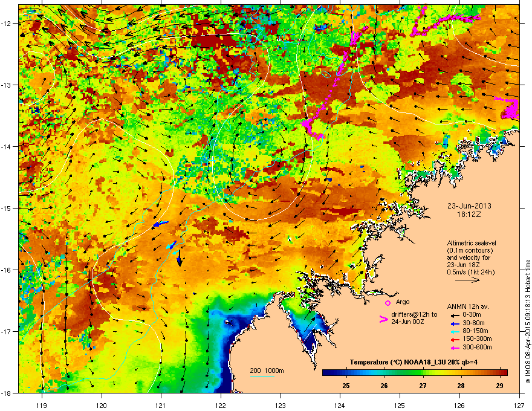Click the blue ANMN current arrow on the map
Screen dimensions: 532x411
tap(160, 224)
